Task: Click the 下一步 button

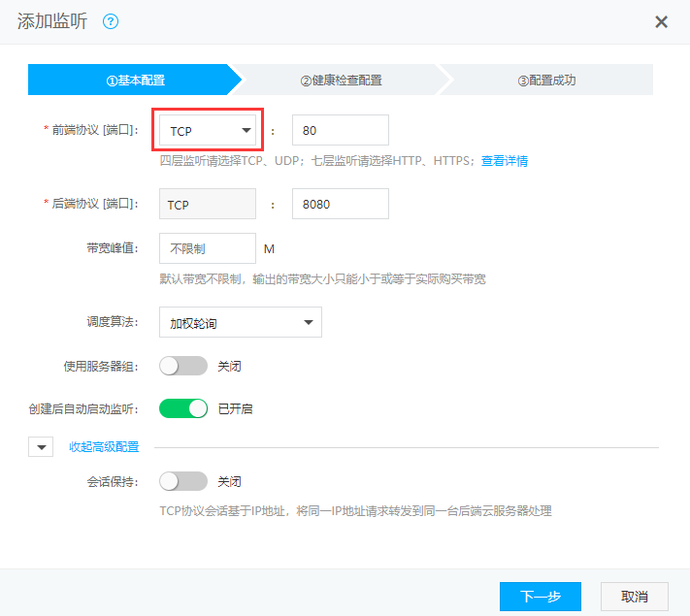Action: click(x=540, y=597)
